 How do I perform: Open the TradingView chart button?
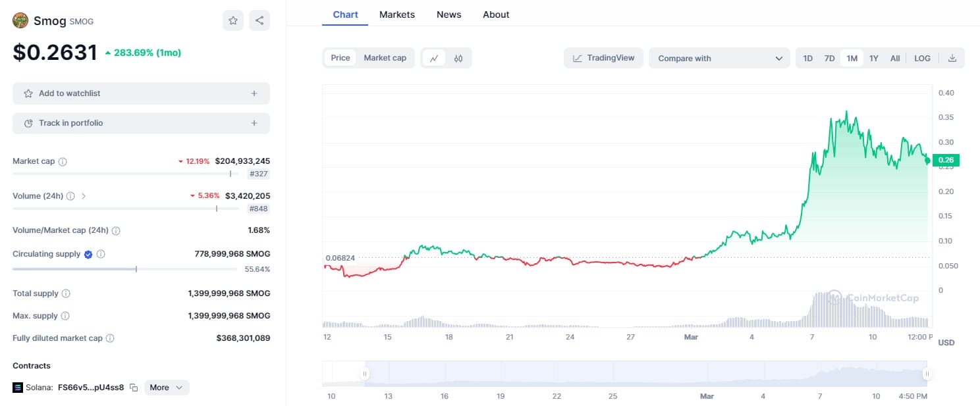pyautogui.click(x=603, y=58)
